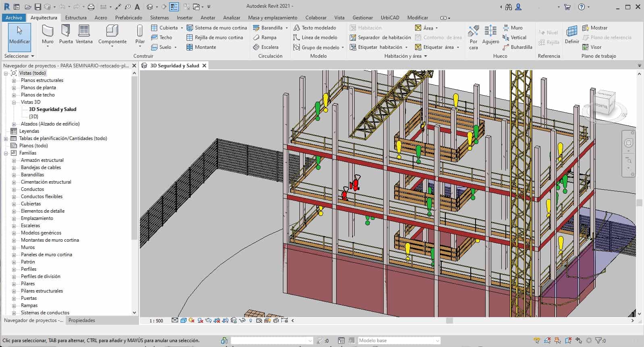Viewport: 644px width, 347px height.
Task: Select the Agujero shaft tool
Action: (490, 35)
